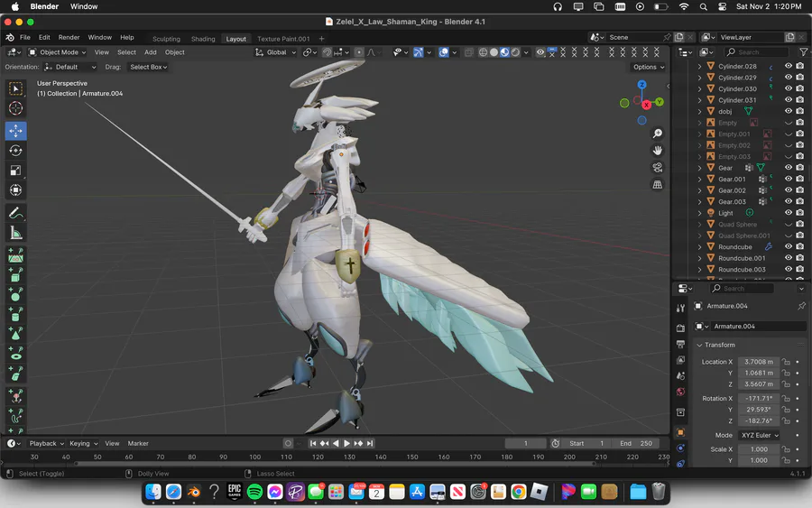Add a new workspace tab
Screen dimensions: 812x508
coord(321,39)
